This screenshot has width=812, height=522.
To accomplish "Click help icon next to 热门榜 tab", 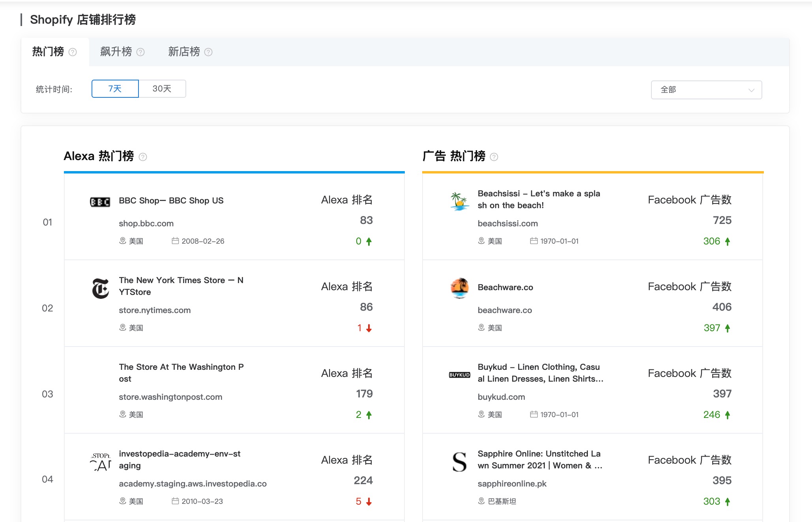I will tap(73, 52).
